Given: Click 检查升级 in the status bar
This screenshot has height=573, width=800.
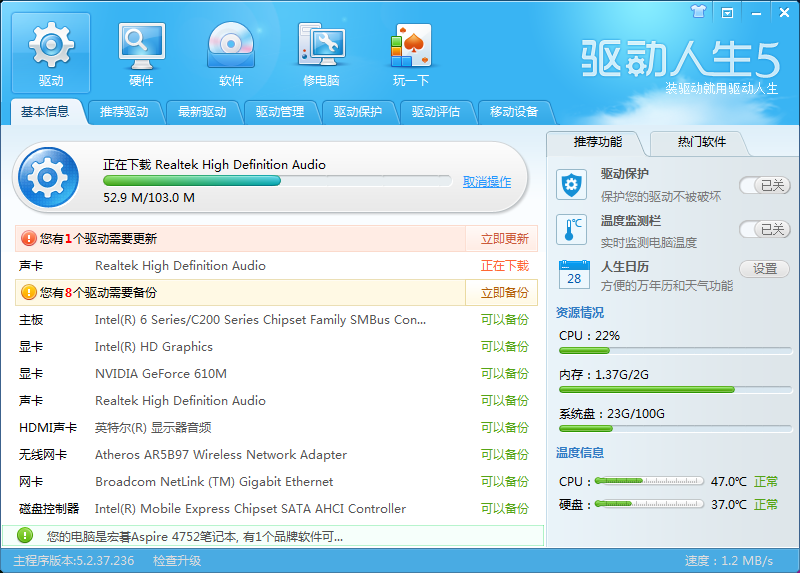Looking at the screenshot, I should point(177,561).
